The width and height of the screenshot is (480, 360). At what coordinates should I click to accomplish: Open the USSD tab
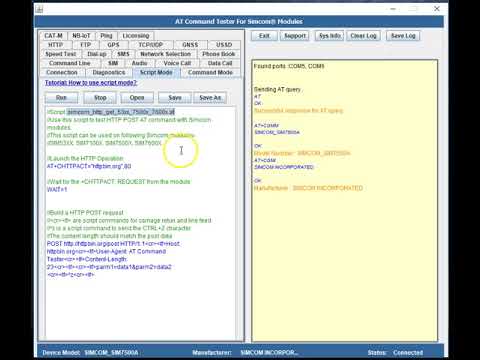[x=224, y=45]
